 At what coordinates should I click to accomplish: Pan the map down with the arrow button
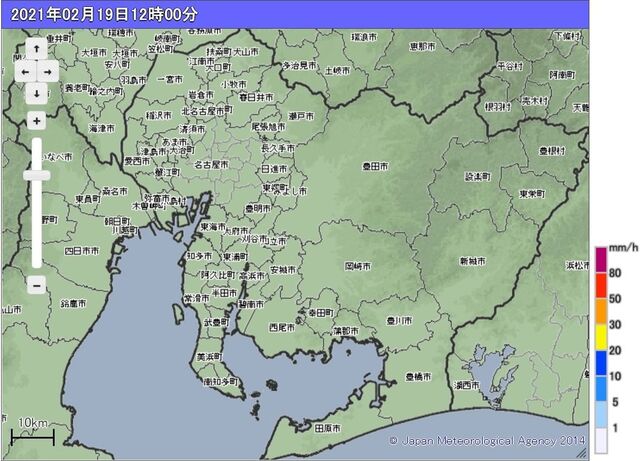click(37, 94)
